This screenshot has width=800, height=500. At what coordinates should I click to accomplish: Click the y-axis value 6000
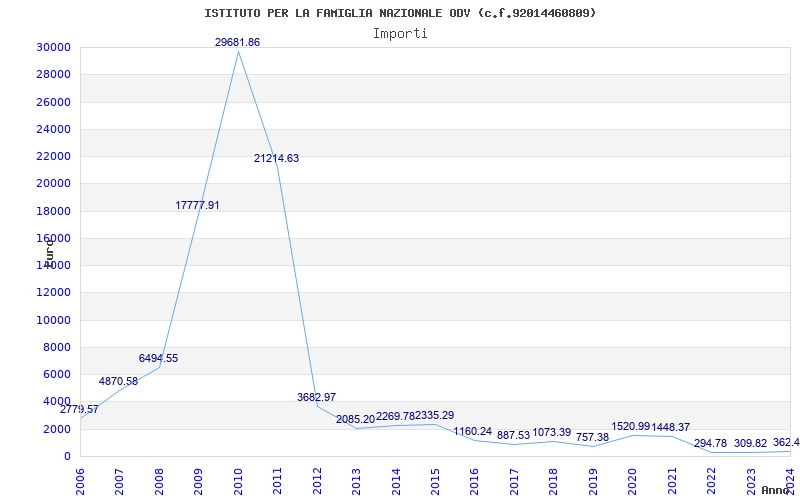point(57,374)
